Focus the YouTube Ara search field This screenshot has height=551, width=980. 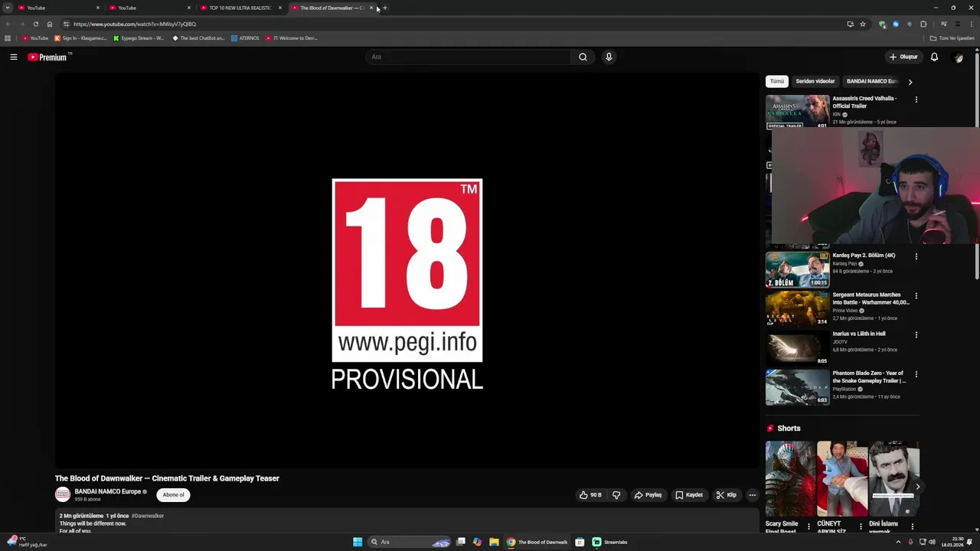coord(469,57)
